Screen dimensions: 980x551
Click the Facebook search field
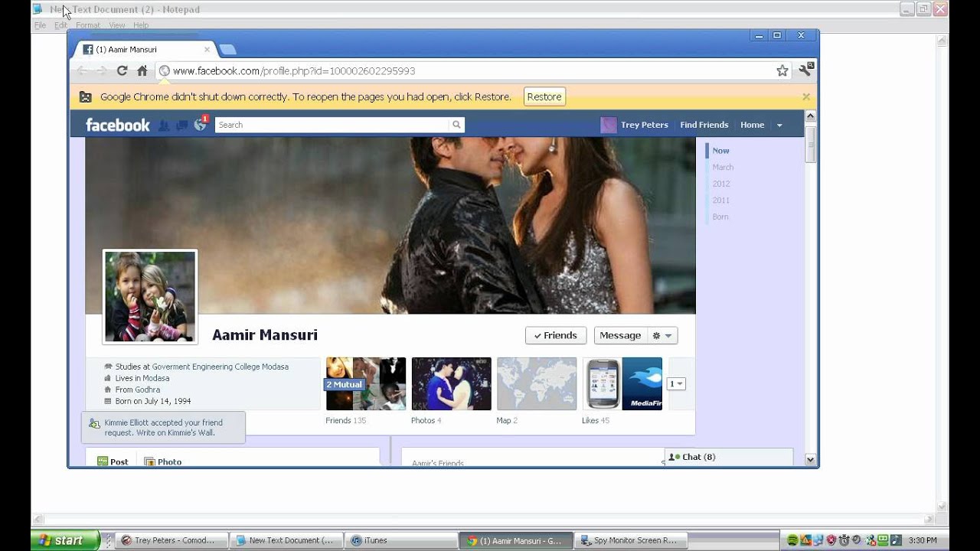pyautogui.click(x=332, y=125)
